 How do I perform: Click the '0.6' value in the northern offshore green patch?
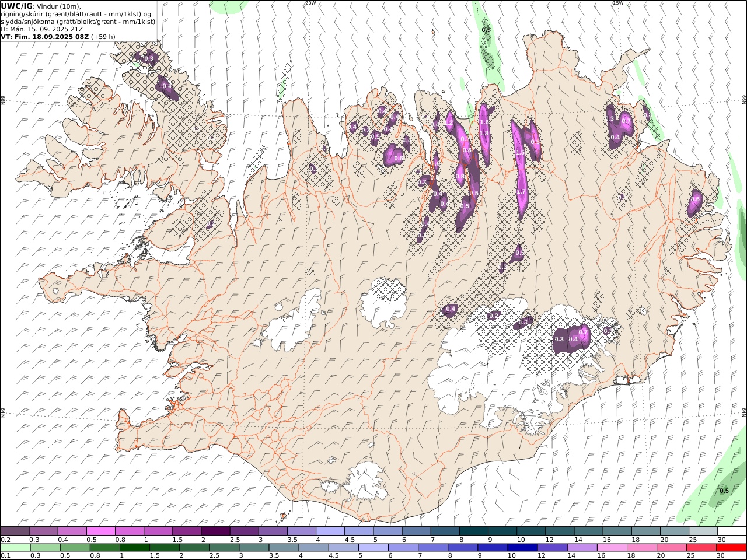click(x=486, y=30)
